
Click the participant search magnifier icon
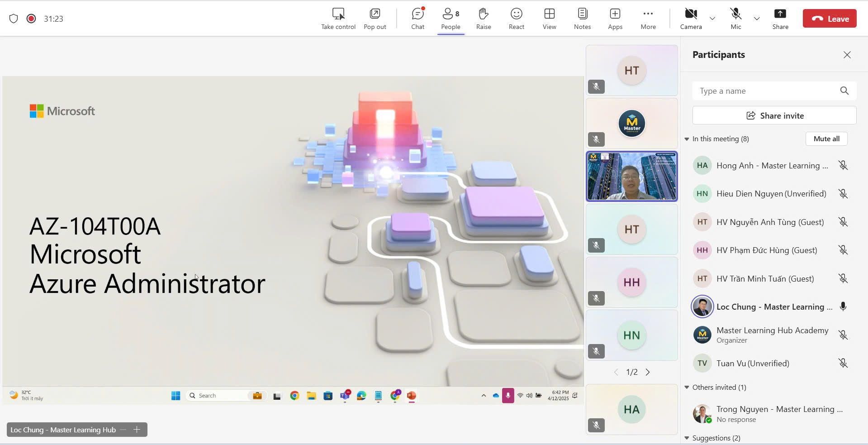pos(844,91)
